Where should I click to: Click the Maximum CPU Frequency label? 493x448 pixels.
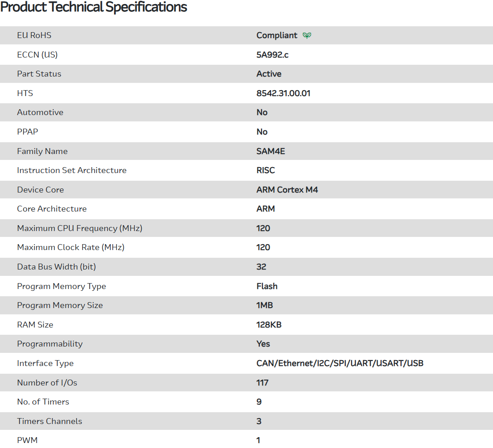tap(80, 228)
